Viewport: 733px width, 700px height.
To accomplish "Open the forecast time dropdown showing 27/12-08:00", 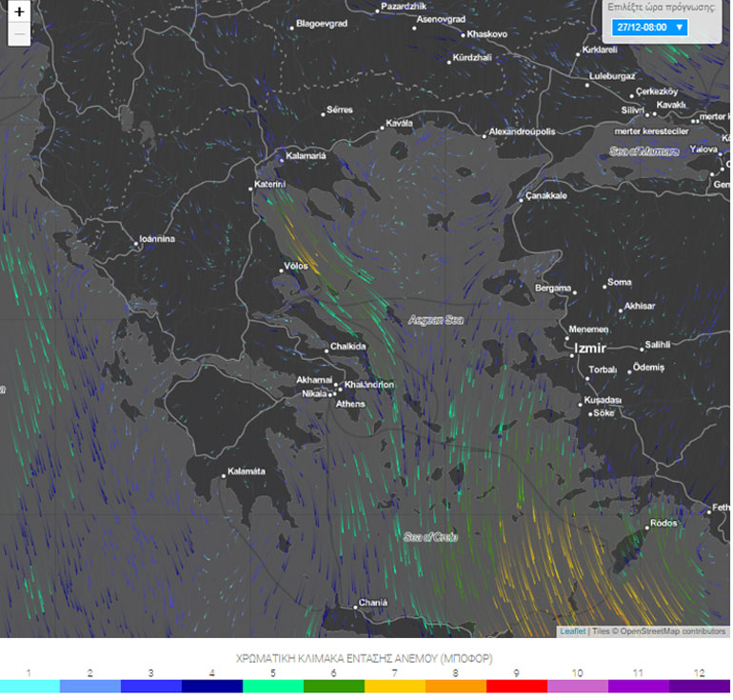I will [x=651, y=28].
